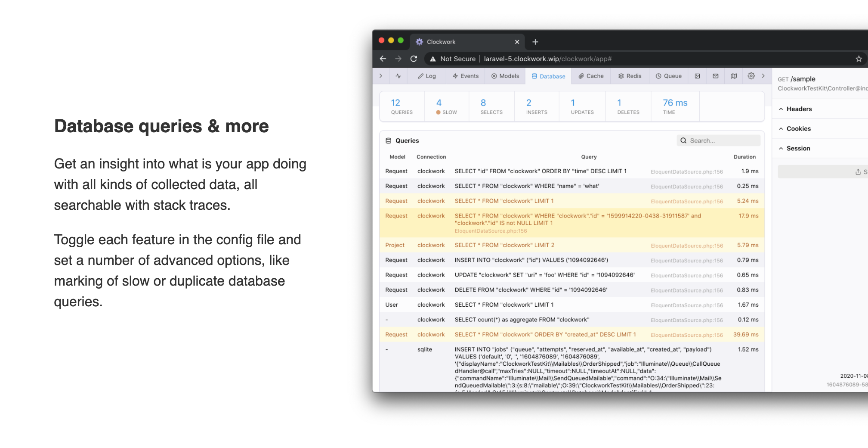Image resolution: width=868 pixels, height=448 pixels.
Task: Sort queries by the Model column header
Action: [x=398, y=157]
